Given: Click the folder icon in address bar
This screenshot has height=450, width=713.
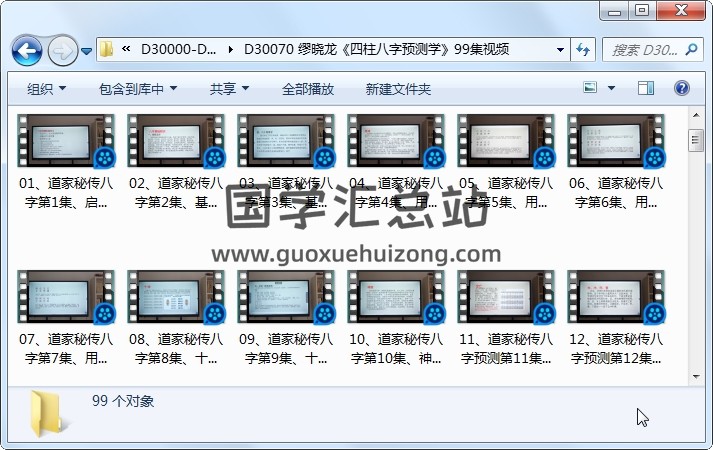Looking at the screenshot, I should click(106, 49).
